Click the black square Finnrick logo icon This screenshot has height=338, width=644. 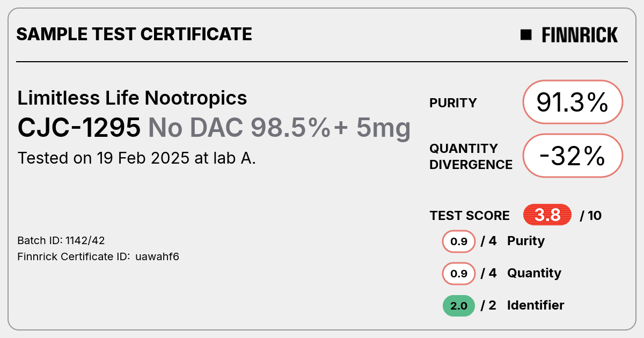tap(526, 35)
